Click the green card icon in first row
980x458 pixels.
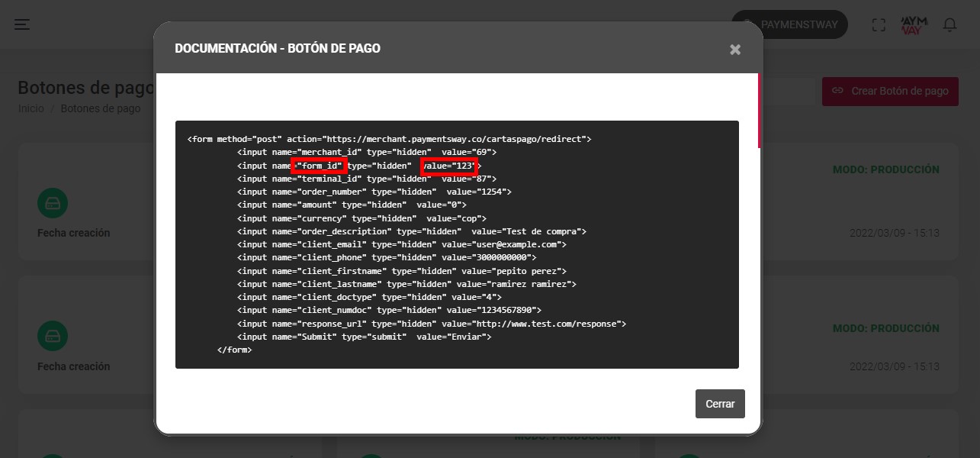point(53,203)
